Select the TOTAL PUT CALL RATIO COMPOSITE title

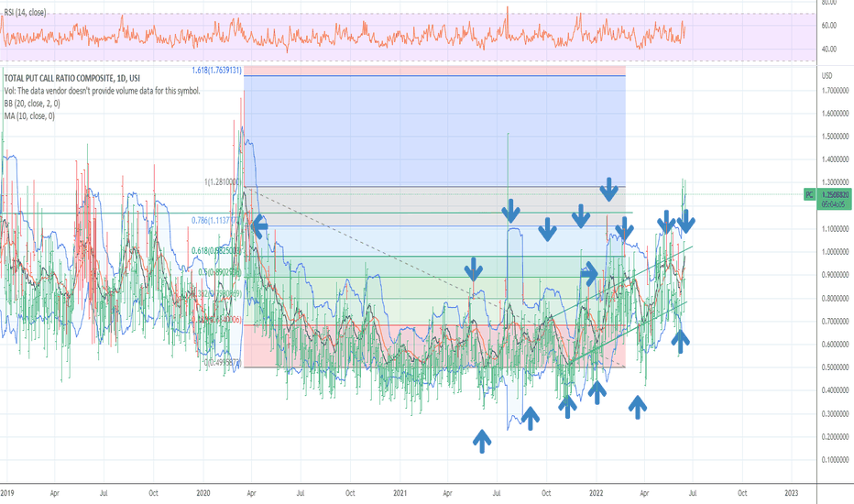click(71, 79)
